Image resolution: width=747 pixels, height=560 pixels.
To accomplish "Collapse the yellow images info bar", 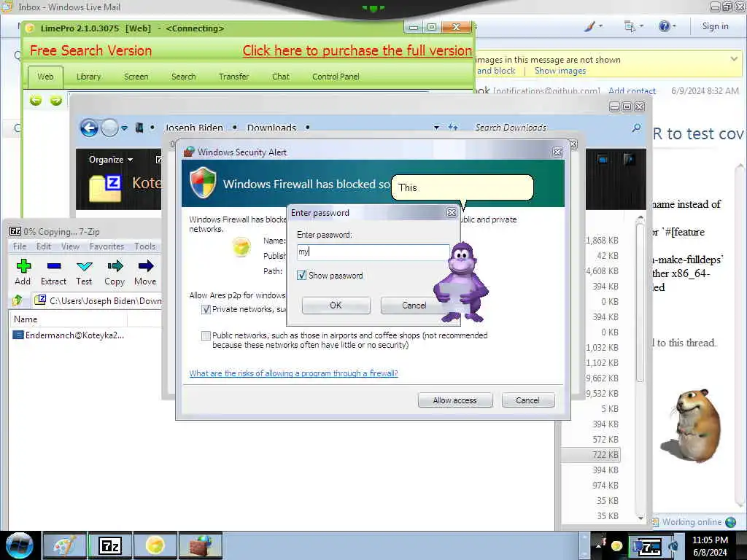I will pos(734,59).
